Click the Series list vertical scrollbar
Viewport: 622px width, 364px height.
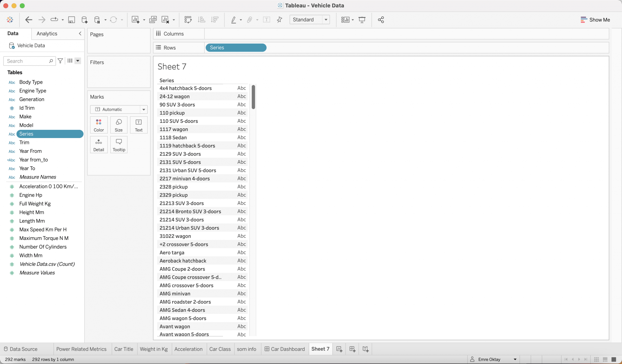[253, 97]
